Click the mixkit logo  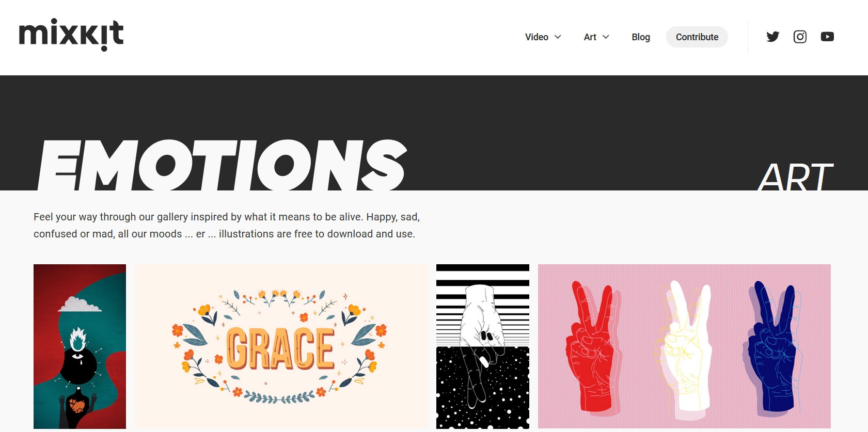tap(71, 36)
